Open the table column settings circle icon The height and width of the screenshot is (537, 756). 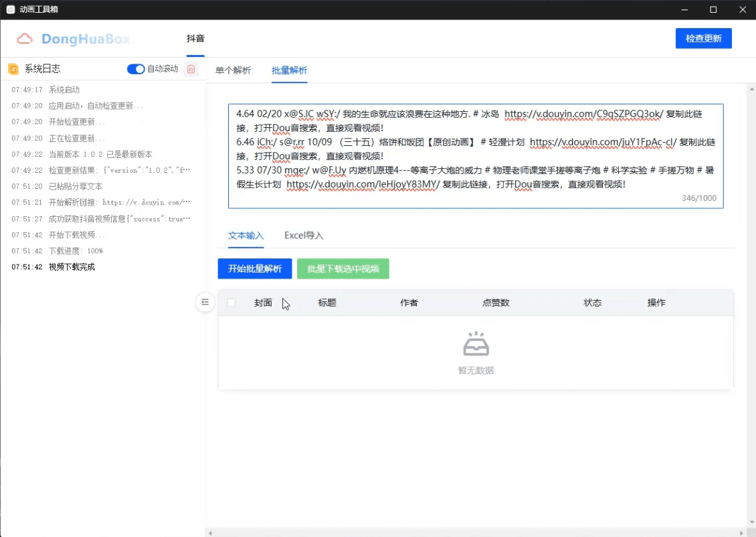click(205, 303)
